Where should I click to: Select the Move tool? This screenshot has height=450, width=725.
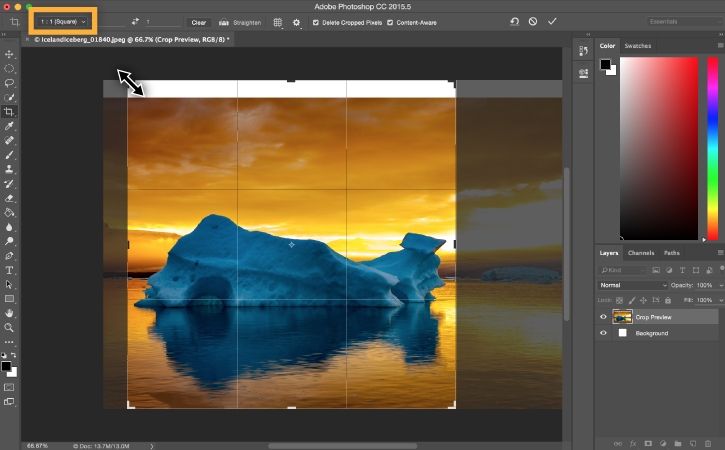point(9,54)
